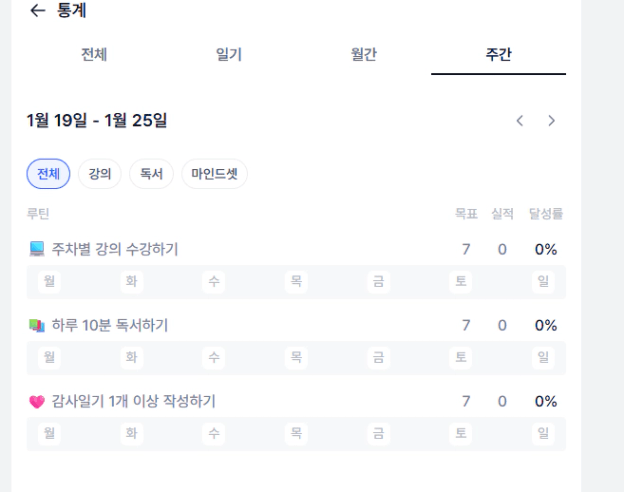The height and width of the screenshot is (492, 624).
Task: Filter routines by 독서 chip
Action: coord(152,174)
